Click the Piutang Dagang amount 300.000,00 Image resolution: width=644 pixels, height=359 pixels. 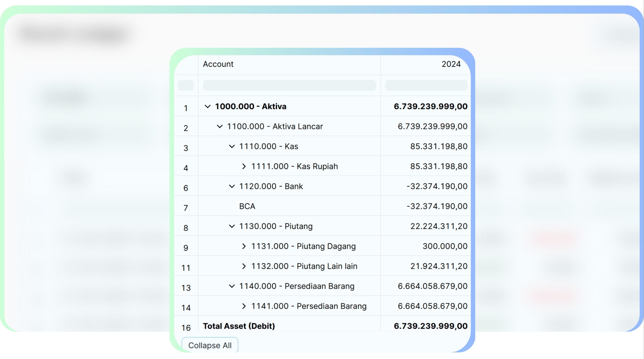click(445, 246)
